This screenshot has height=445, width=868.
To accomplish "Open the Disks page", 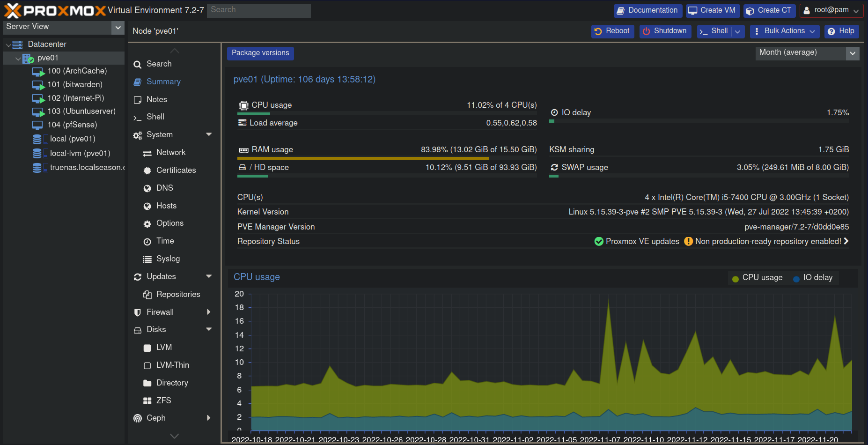I will pyautogui.click(x=156, y=330).
